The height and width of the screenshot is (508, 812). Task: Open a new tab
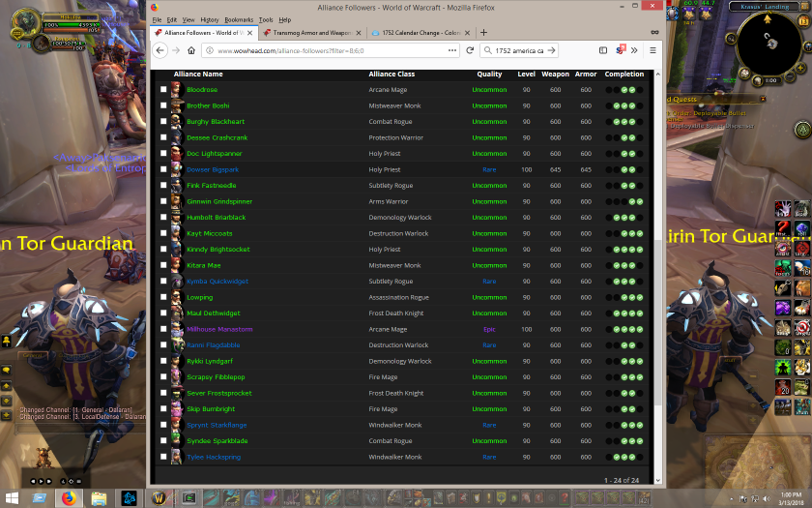(483, 32)
